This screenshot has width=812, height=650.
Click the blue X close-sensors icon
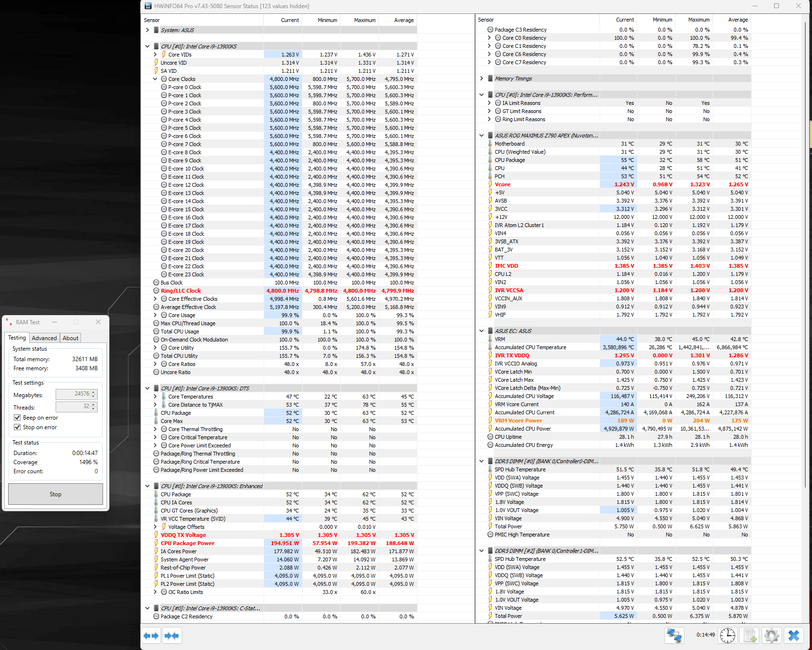coord(794,636)
